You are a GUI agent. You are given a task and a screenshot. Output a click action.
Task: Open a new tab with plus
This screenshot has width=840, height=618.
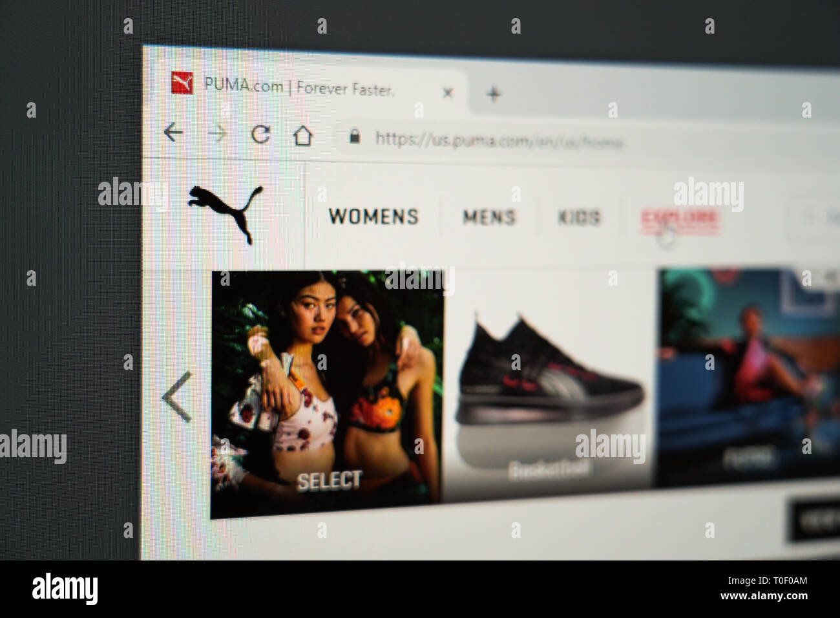(x=494, y=95)
